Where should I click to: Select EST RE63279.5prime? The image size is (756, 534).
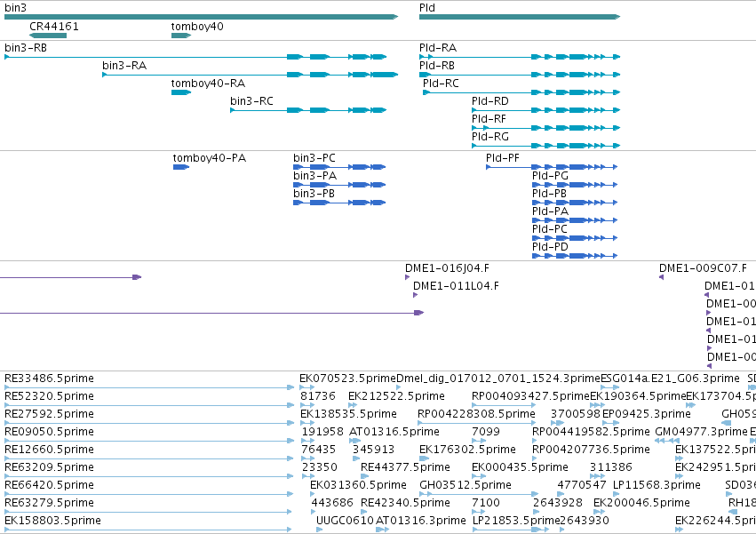(x=148, y=512)
